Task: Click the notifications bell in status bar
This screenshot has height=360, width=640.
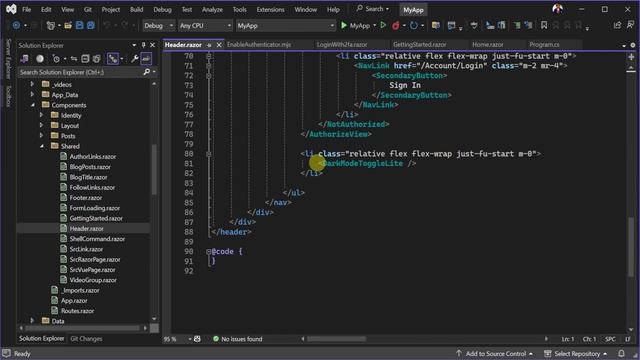Action: coord(621,353)
